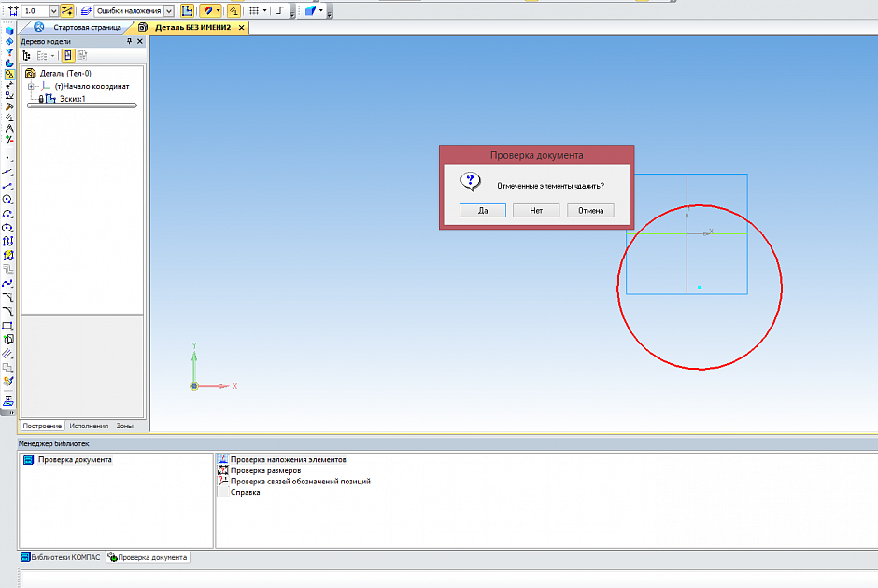Select the project object tool
This screenshot has height=588, width=878.
(x=7, y=339)
